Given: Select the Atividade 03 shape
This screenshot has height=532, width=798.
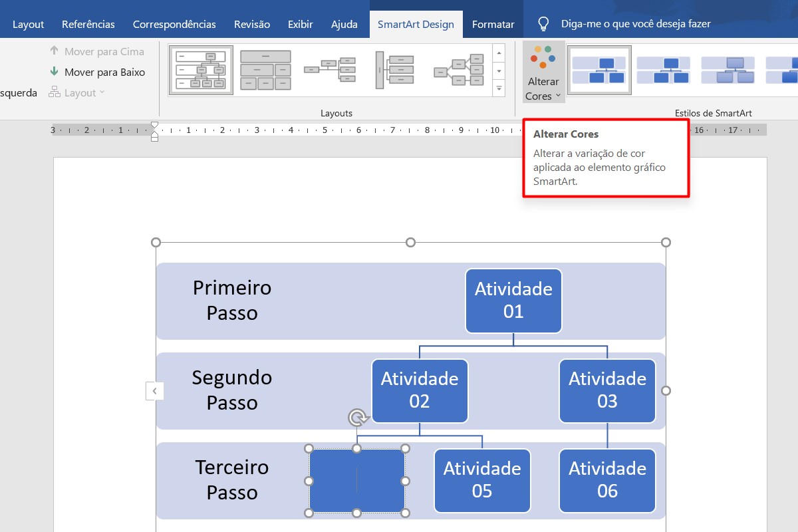Looking at the screenshot, I should pos(607,390).
